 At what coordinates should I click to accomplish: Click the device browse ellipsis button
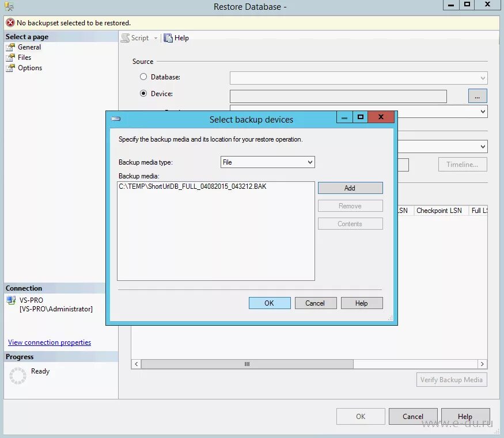pyautogui.click(x=478, y=96)
